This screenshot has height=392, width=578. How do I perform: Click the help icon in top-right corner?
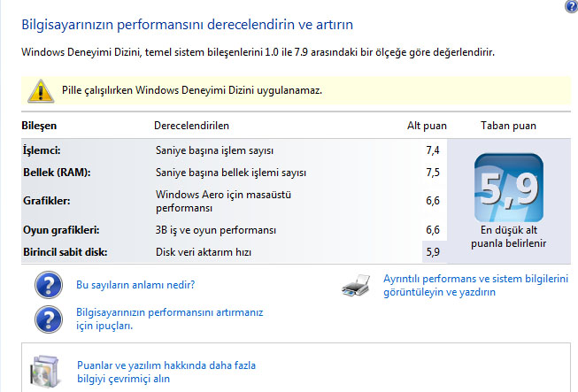click(572, 6)
